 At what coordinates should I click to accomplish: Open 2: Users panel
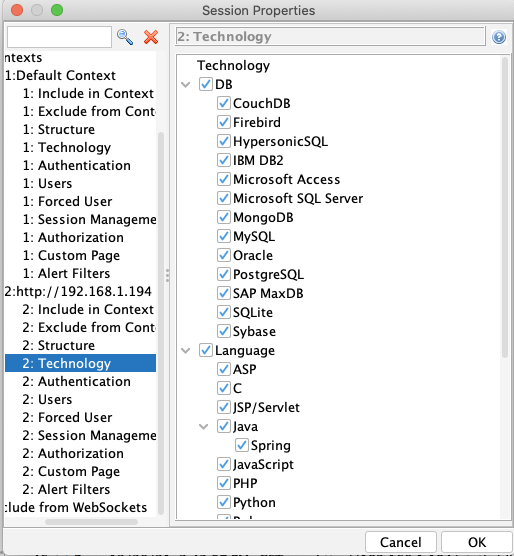(47, 400)
